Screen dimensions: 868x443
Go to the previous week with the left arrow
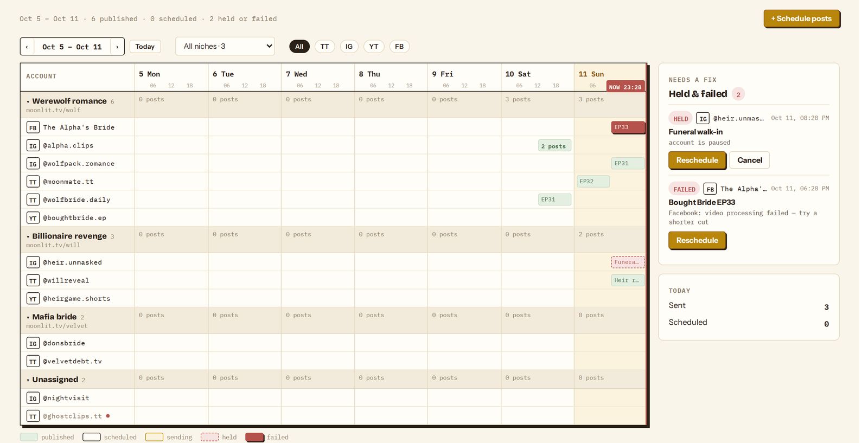[27, 47]
